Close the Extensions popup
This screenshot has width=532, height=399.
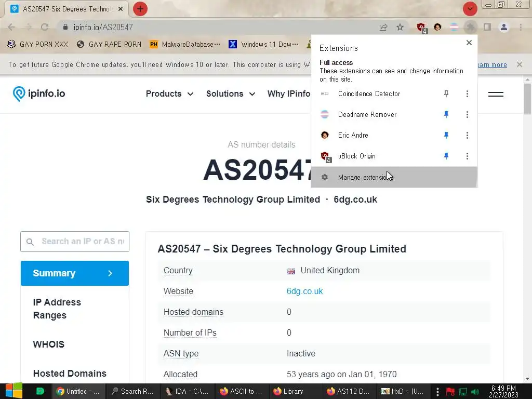[469, 43]
